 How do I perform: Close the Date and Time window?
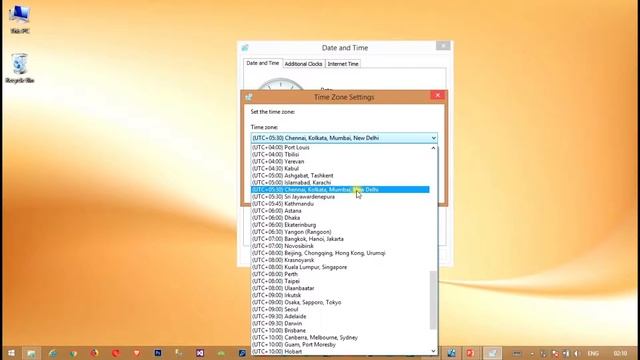[443, 46]
